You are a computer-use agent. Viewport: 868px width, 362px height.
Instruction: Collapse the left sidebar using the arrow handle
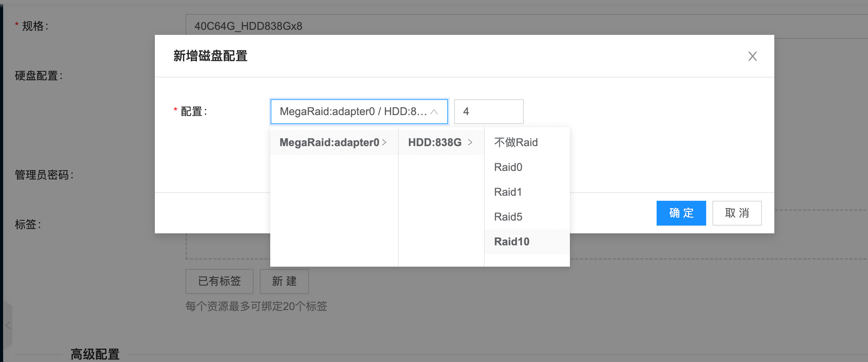[x=8, y=325]
